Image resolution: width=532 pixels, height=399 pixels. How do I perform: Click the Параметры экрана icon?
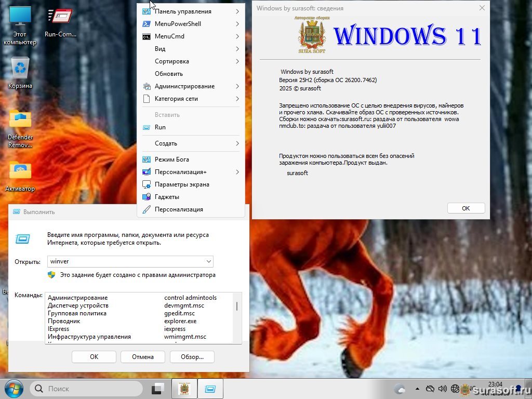(146, 184)
